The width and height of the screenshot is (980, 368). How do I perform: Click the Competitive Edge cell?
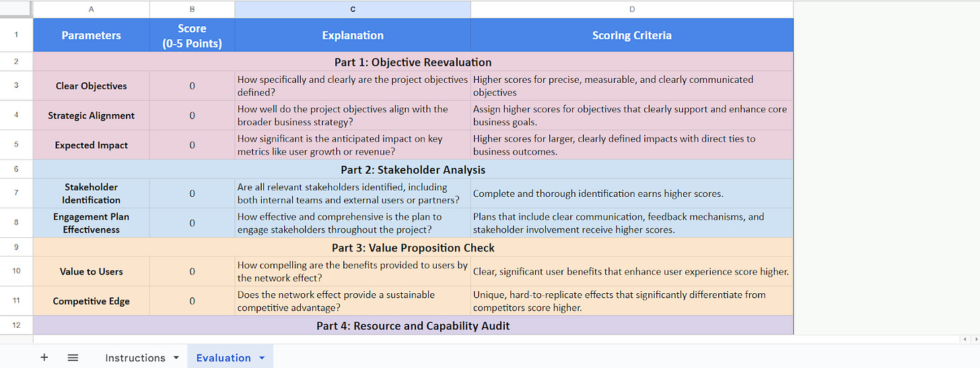[x=92, y=301]
